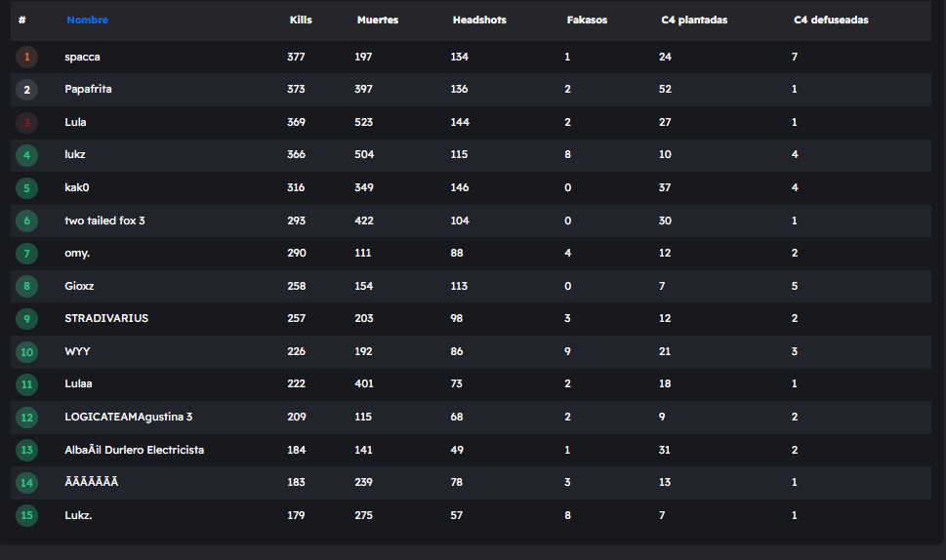
Task: Open the two tailed fox 3 player entry
Action: pos(104,220)
